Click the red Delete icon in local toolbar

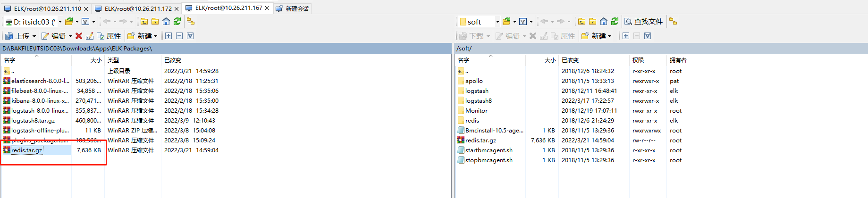pos(79,36)
